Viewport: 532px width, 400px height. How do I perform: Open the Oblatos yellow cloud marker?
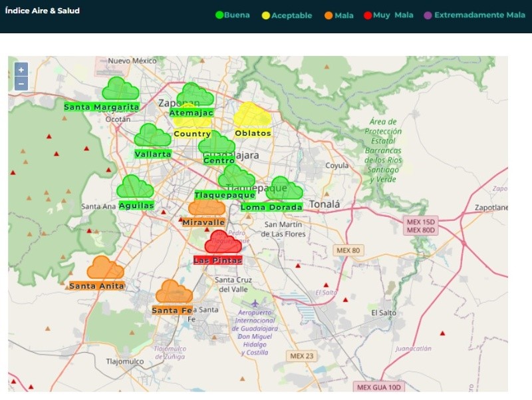click(x=252, y=115)
